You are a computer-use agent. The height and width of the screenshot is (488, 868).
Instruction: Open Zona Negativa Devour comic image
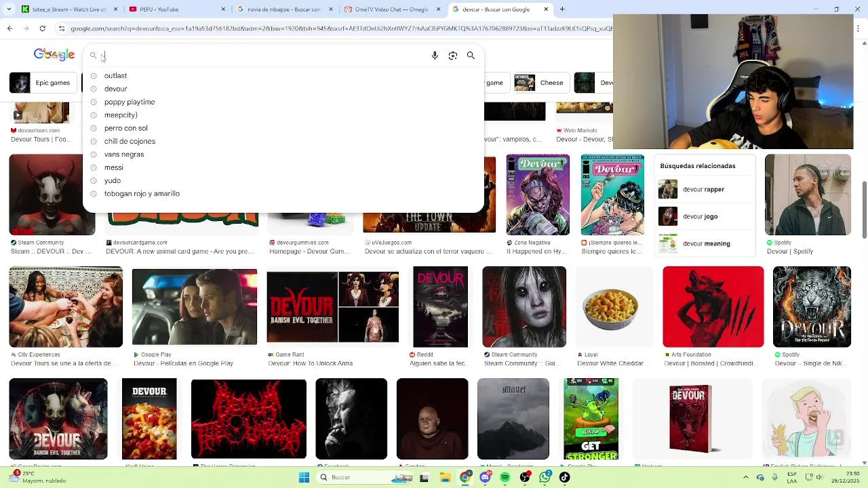click(538, 195)
